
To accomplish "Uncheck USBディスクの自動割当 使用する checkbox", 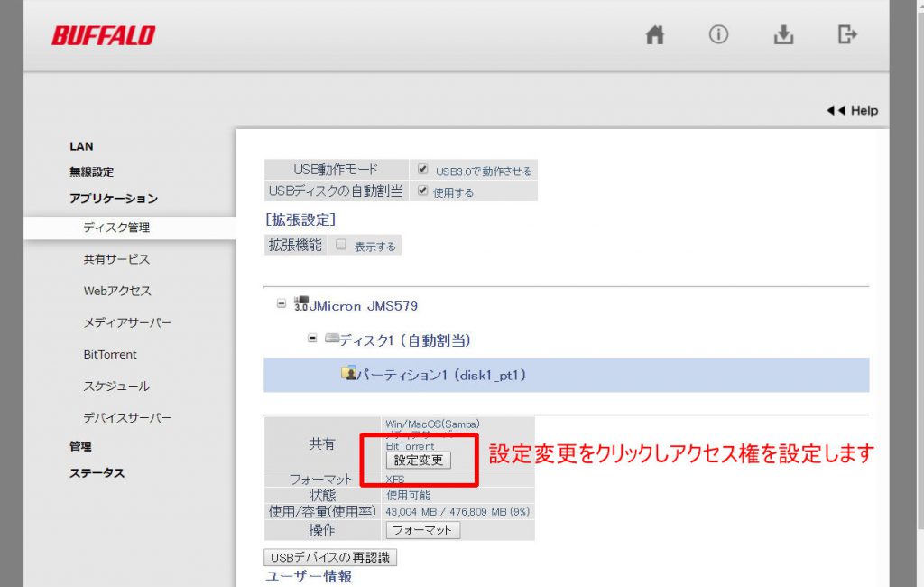I will pos(423,191).
